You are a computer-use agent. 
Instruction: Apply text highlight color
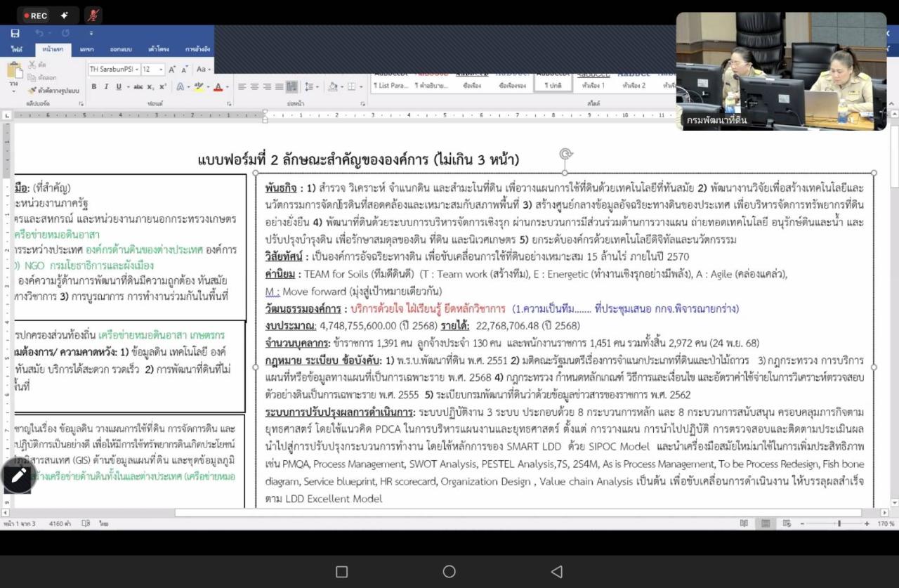click(199, 86)
